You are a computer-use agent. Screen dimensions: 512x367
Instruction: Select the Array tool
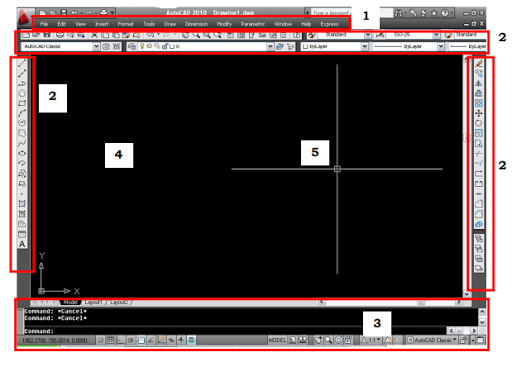point(479,103)
